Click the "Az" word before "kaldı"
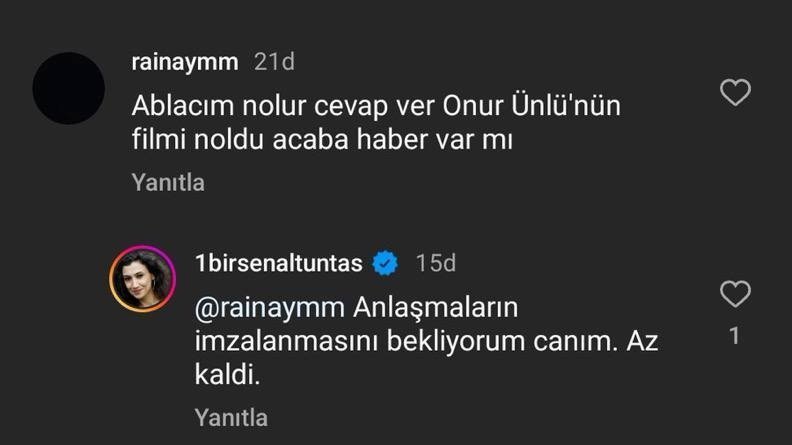Image resolution: width=792 pixels, height=445 pixels. click(641, 340)
